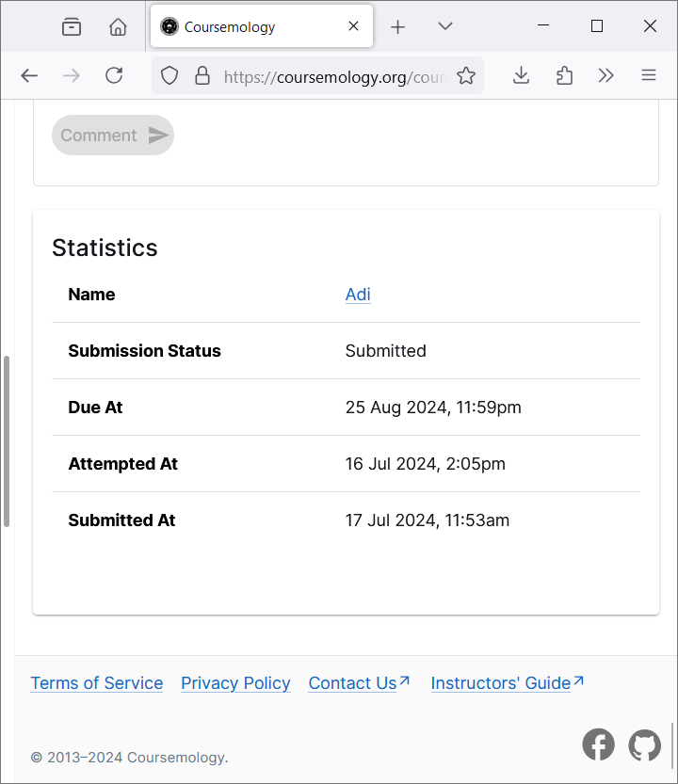Open the hamburger application menu

(x=649, y=76)
